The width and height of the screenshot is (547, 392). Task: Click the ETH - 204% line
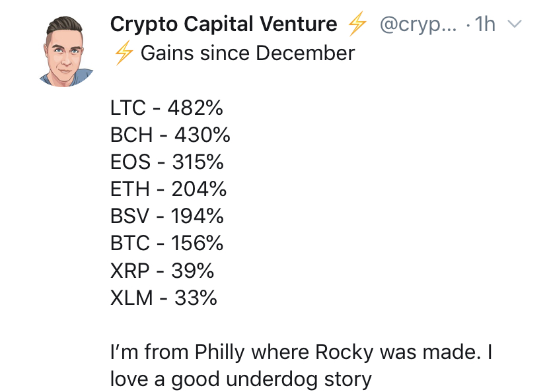click(168, 189)
